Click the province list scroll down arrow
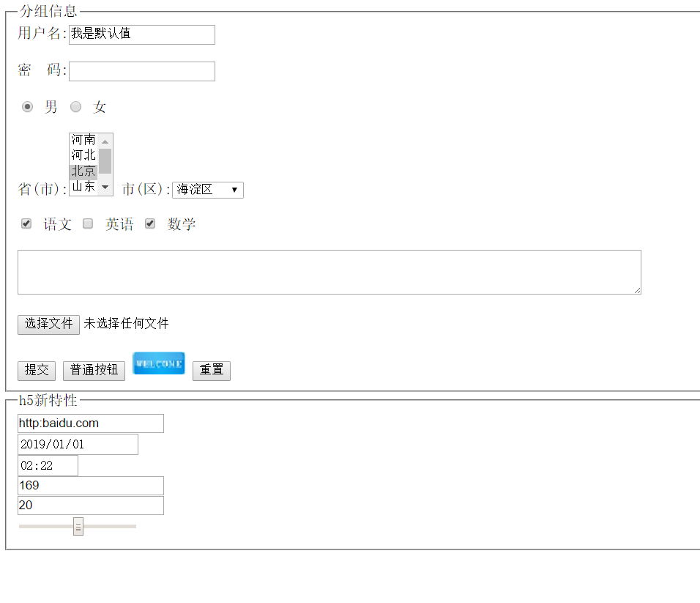This screenshot has height=603, width=700. 105,187
